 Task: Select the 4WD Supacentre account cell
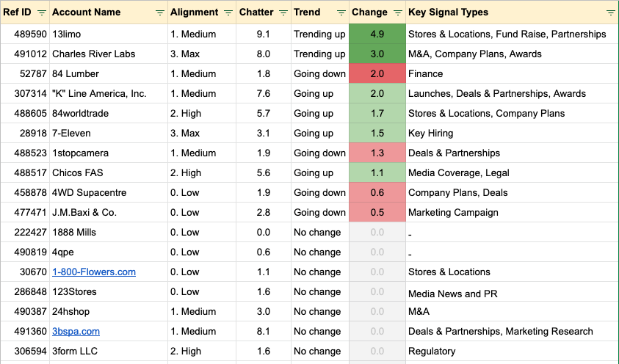pyautogui.click(x=109, y=192)
